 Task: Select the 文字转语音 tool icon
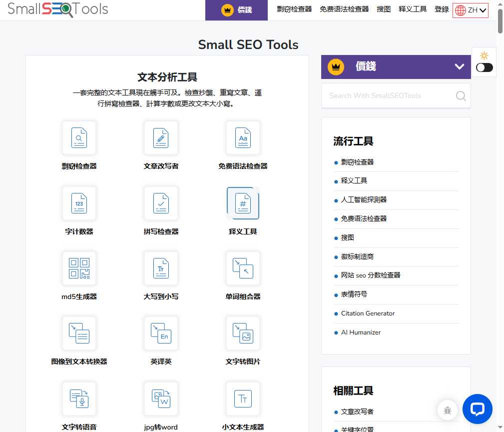click(x=78, y=398)
